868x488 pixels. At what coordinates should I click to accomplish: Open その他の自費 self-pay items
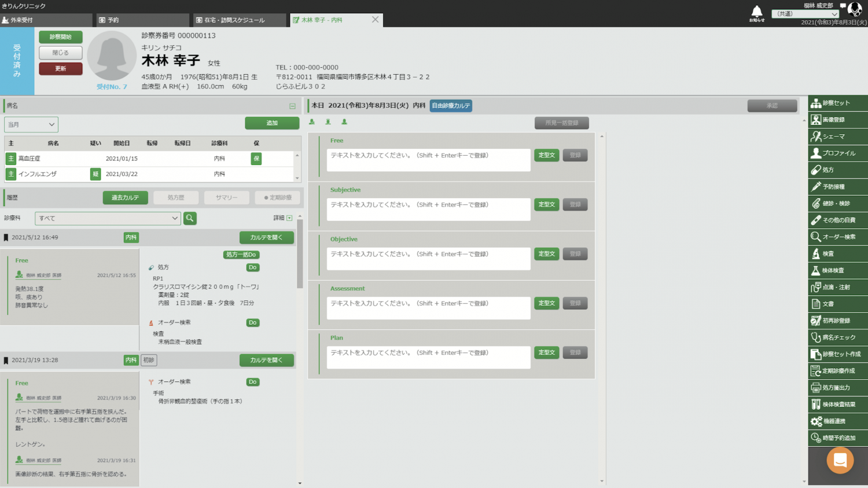coord(838,221)
